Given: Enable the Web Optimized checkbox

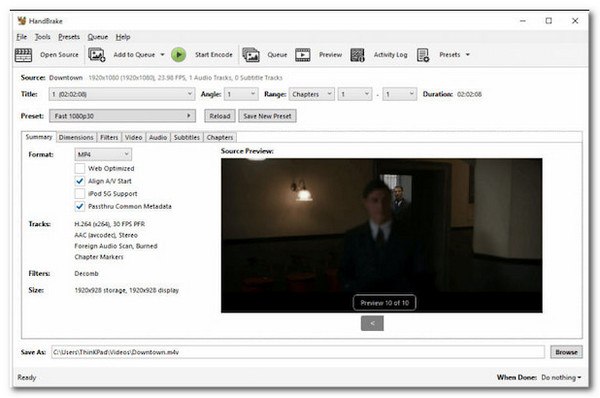Looking at the screenshot, I should coord(80,168).
